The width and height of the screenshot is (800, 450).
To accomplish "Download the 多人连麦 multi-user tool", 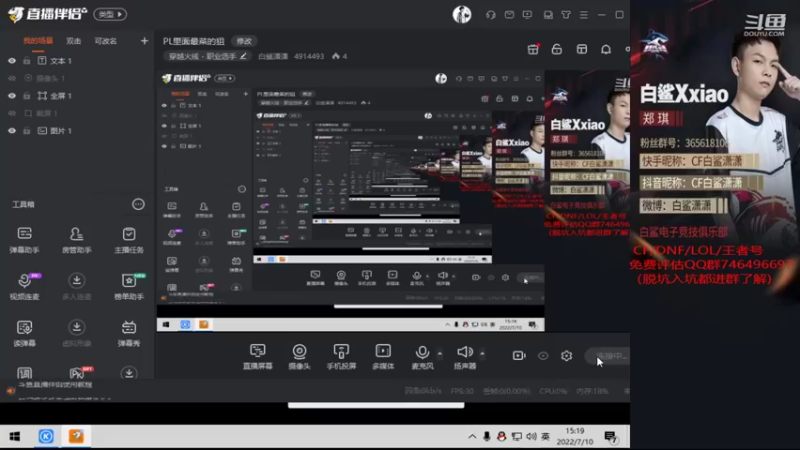I will tap(77, 286).
